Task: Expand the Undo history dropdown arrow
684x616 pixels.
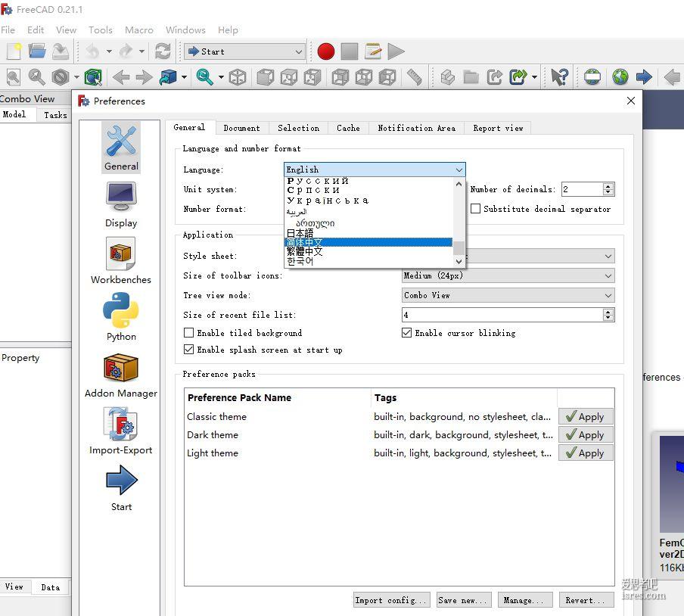Action: pyautogui.click(x=109, y=51)
